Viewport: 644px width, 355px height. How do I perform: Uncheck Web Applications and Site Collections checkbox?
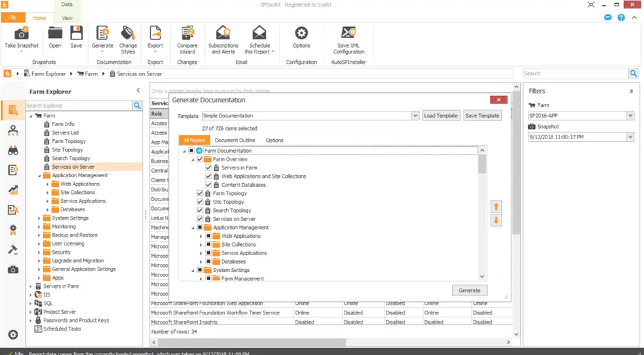click(x=209, y=177)
